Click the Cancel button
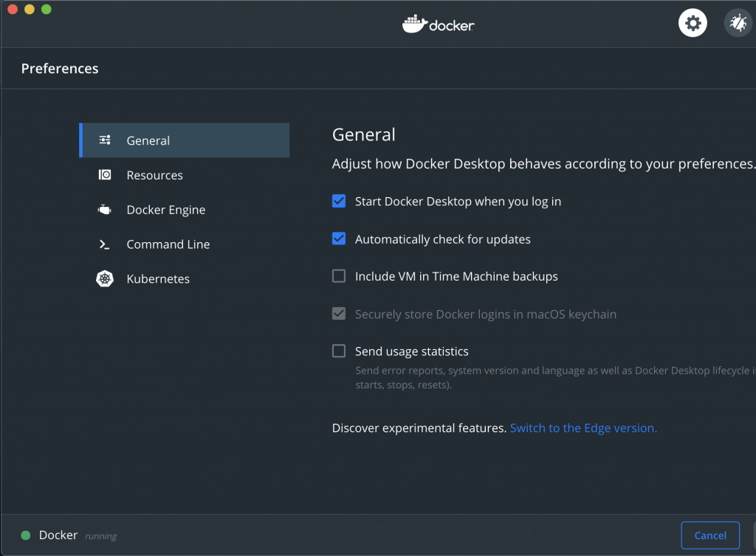Image resolution: width=756 pixels, height=556 pixels. 710,535
